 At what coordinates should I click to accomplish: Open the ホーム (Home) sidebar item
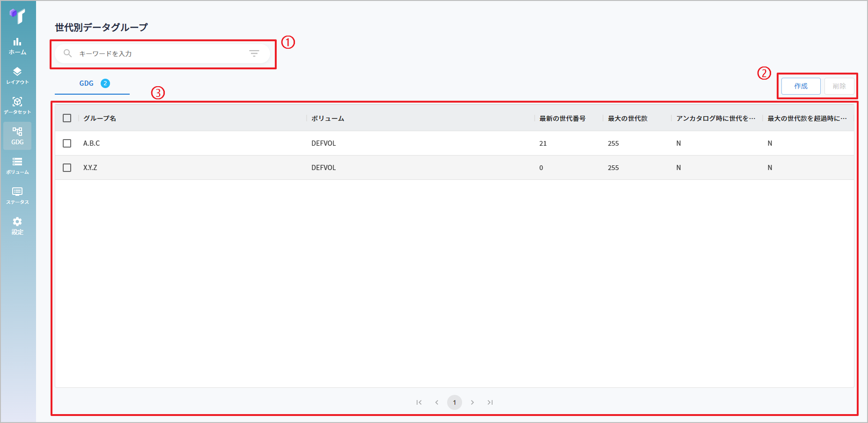tap(17, 46)
